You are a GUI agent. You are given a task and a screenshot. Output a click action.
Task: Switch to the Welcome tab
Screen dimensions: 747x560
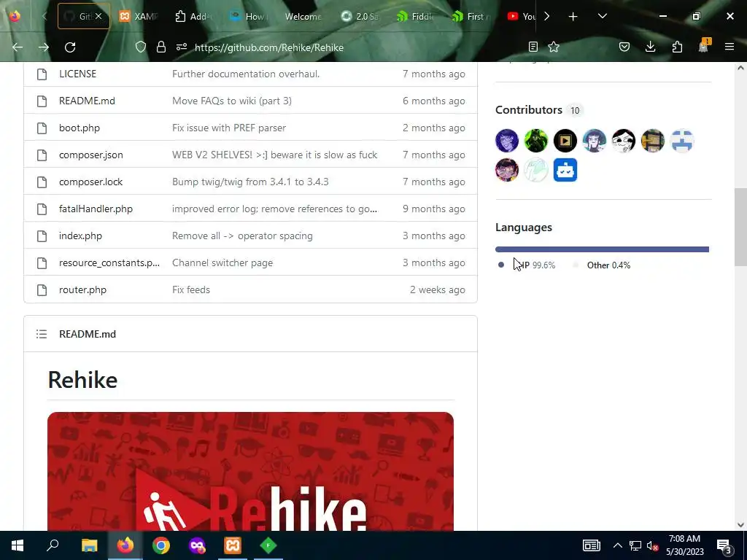(x=303, y=16)
